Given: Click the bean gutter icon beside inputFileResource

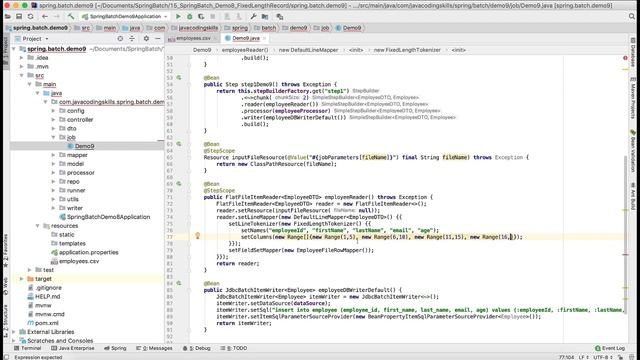Looking at the screenshot, I should 179,144.
